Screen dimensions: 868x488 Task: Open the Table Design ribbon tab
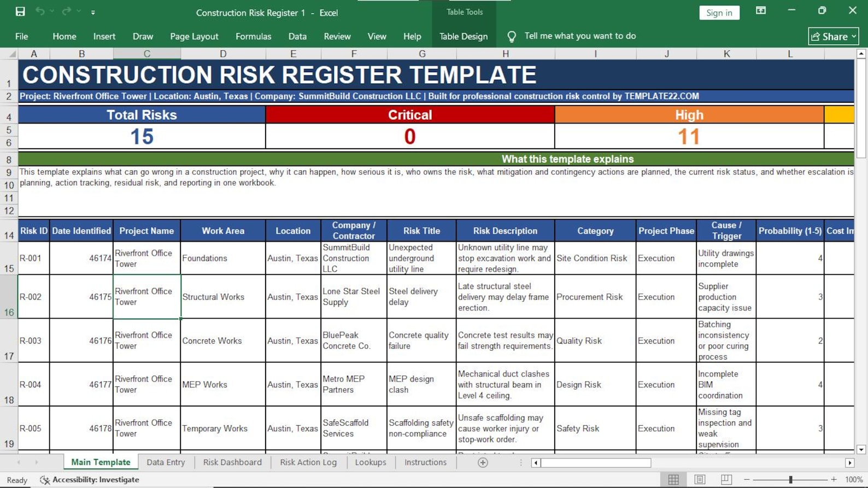tap(464, 36)
